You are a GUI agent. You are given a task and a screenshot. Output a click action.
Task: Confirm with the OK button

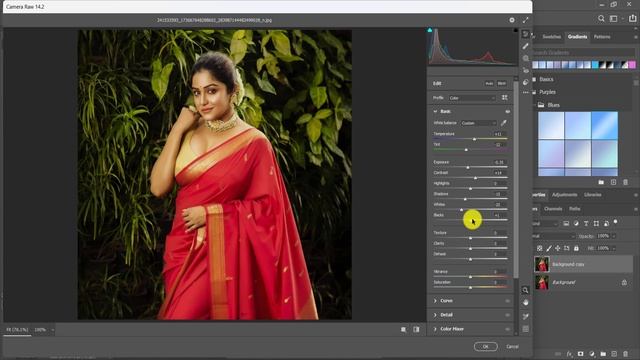486,347
